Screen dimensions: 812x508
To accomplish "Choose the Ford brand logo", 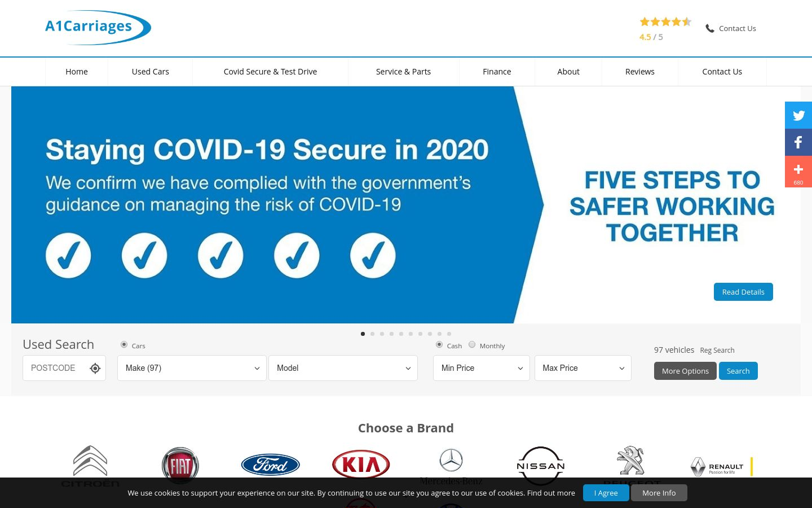I will click(271, 465).
